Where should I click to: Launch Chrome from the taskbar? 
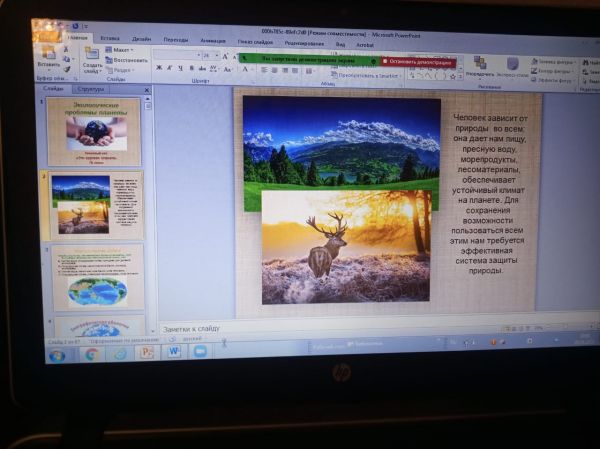pos(92,353)
